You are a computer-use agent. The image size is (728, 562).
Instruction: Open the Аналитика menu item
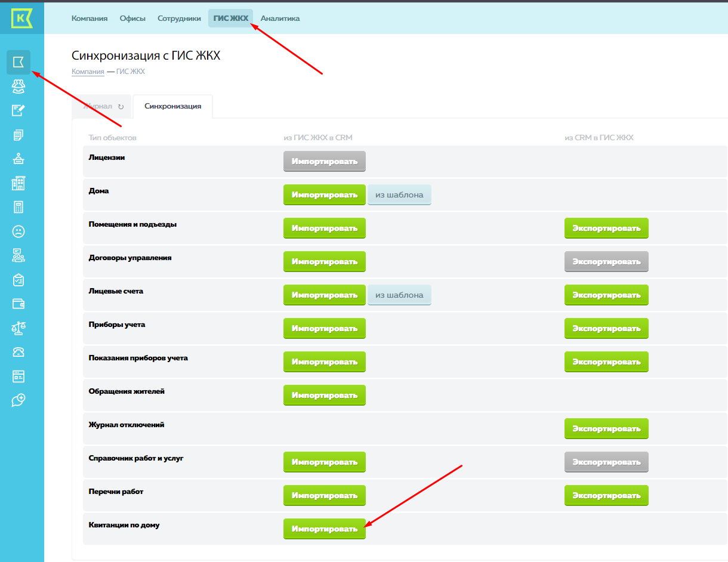click(x=280, y=18)
